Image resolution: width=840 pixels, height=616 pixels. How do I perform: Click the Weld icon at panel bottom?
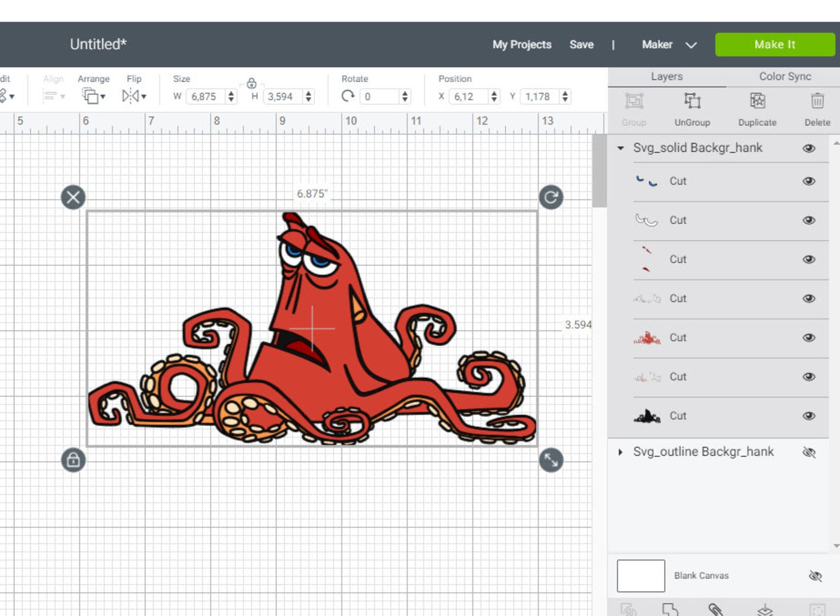click(x=670, y=609)
